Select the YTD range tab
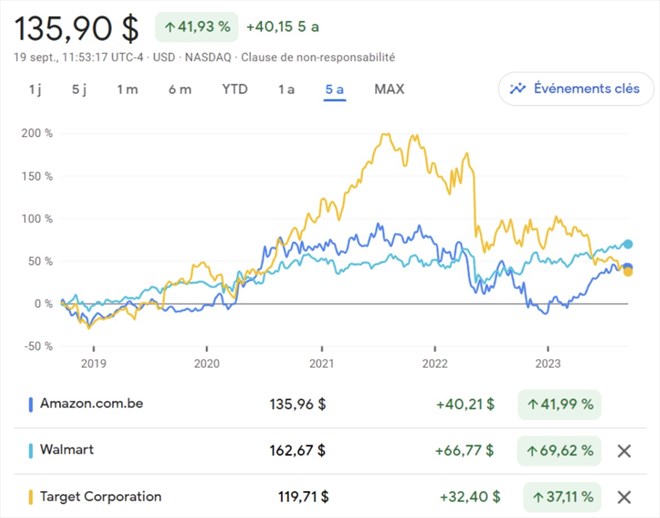Screen dimensions: 660x518 tap(235, 89)
